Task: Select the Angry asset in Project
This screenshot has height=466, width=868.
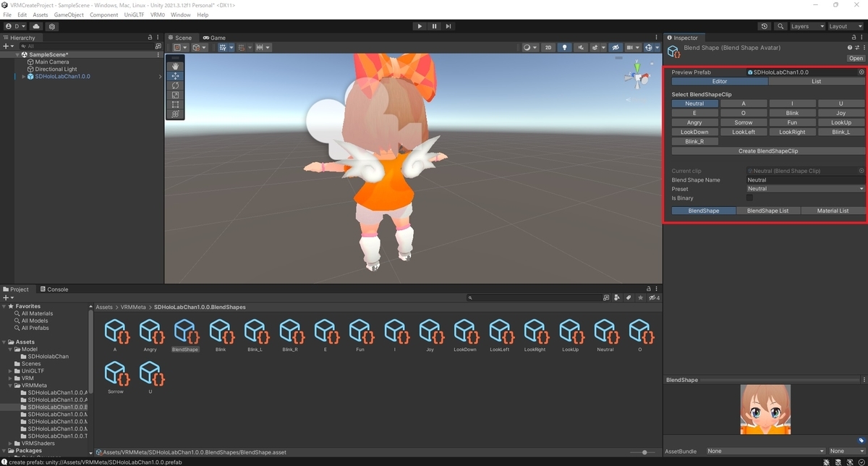Action: click(x=150, y=336)
